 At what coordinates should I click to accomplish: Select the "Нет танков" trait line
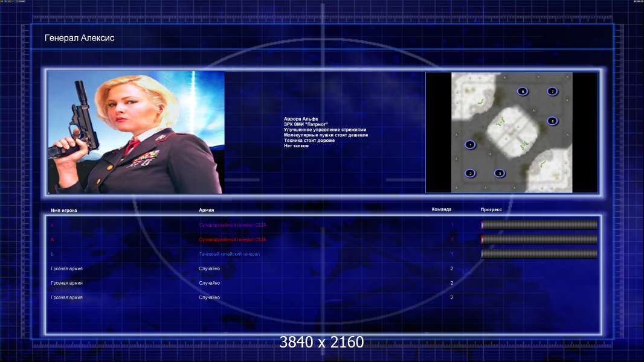point(296,145)
